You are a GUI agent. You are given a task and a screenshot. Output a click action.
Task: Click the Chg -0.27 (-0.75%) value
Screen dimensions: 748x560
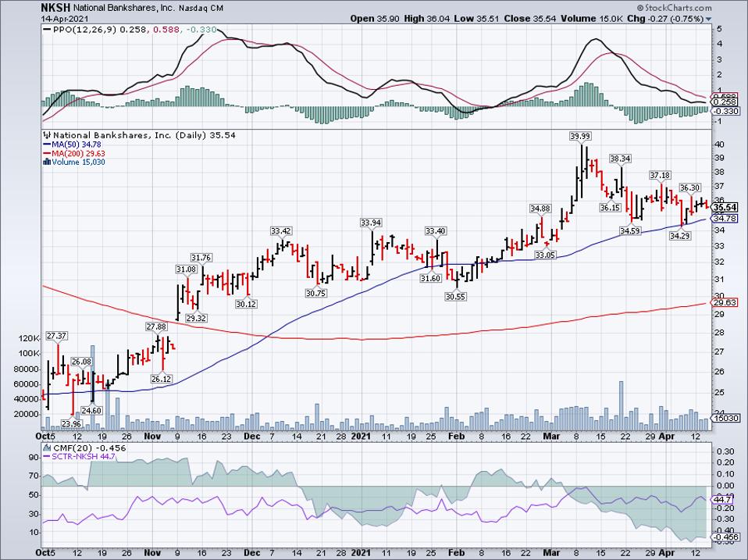(x=665, y=19)
